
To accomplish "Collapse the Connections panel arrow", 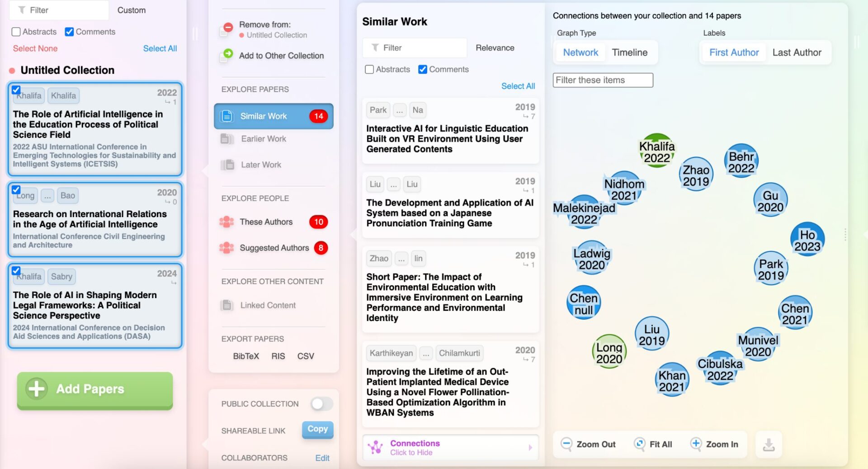I will tap(530, 447).
